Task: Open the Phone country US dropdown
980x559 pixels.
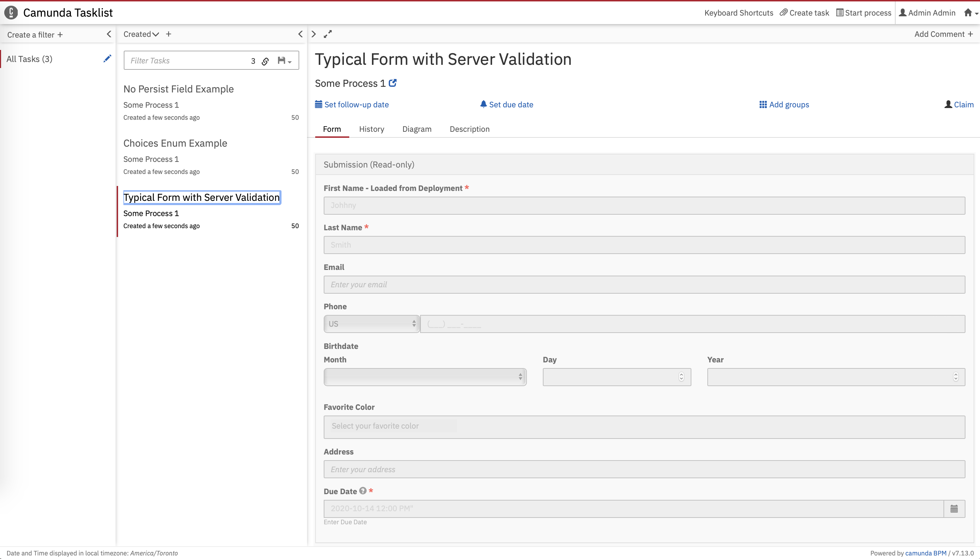Action: pyautogui.click(x=371, y=324)
